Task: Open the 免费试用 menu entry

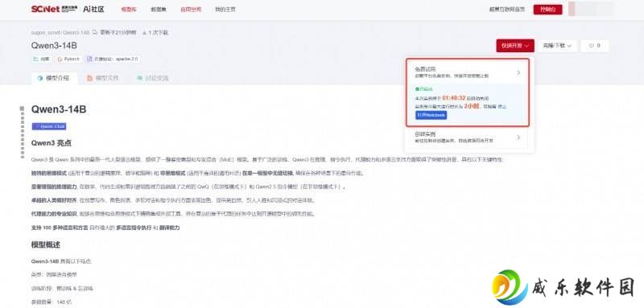Action: tap(468, 72)
